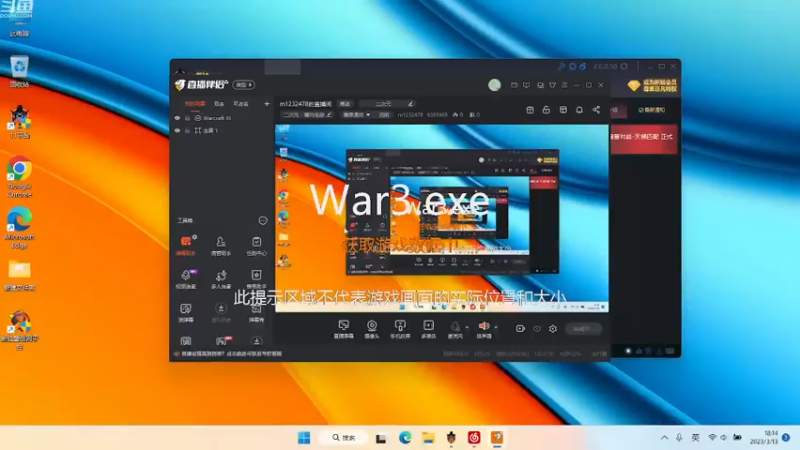Toggle the preview eye icon in bottom bar
Screen dimensions: 800x450
coord(537,329)
